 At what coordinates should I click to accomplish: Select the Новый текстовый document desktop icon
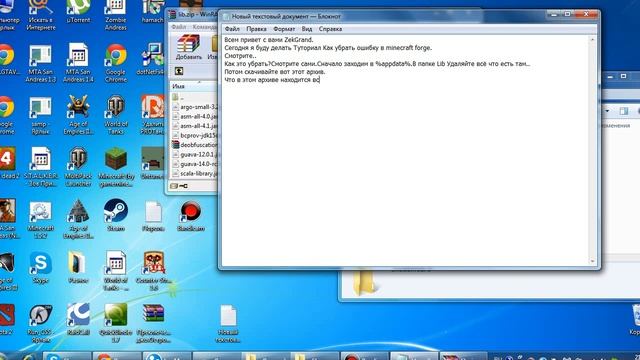[x=228, y=323]
